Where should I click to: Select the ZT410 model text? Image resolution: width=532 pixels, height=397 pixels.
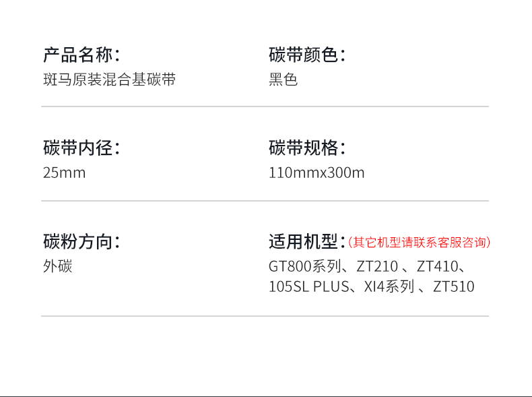(x=438, y=266)
